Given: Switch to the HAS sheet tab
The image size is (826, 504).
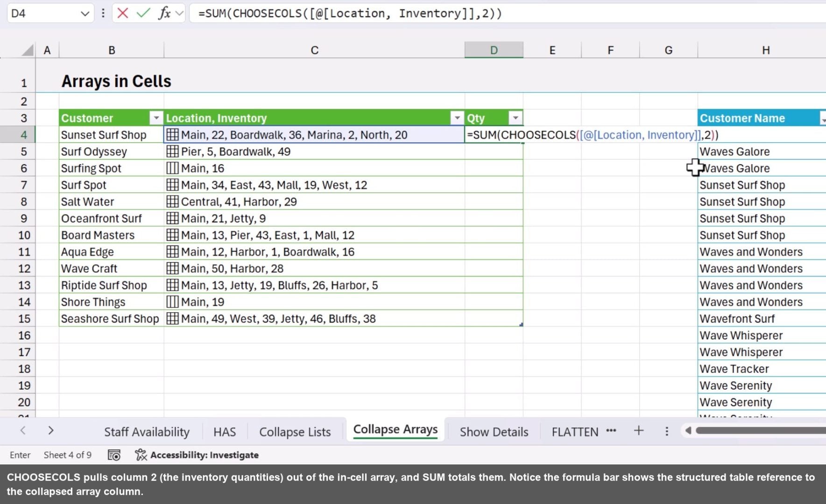Looking at the screenshot, I should 225,432.
